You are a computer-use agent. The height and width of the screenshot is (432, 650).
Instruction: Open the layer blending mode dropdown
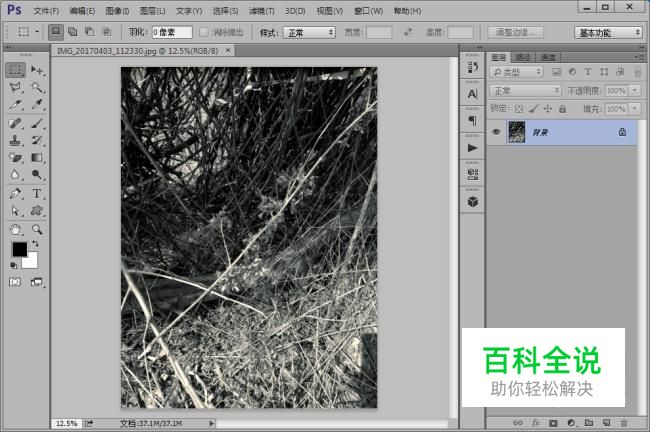click(x=525, y=90)
